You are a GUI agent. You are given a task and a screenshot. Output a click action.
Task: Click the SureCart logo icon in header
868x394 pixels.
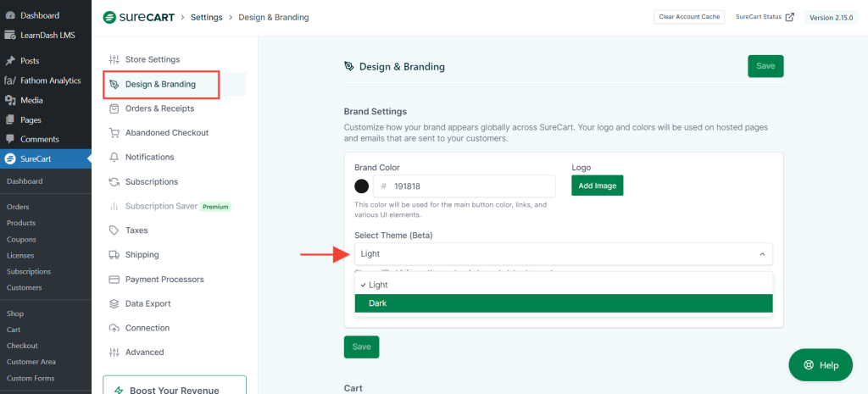click(x=109, y=17)
